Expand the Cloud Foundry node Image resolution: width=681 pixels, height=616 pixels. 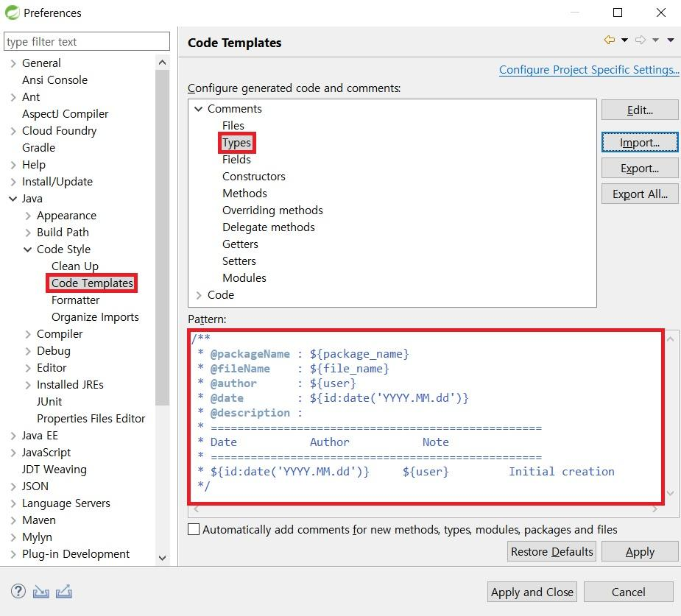pos(13,131)
